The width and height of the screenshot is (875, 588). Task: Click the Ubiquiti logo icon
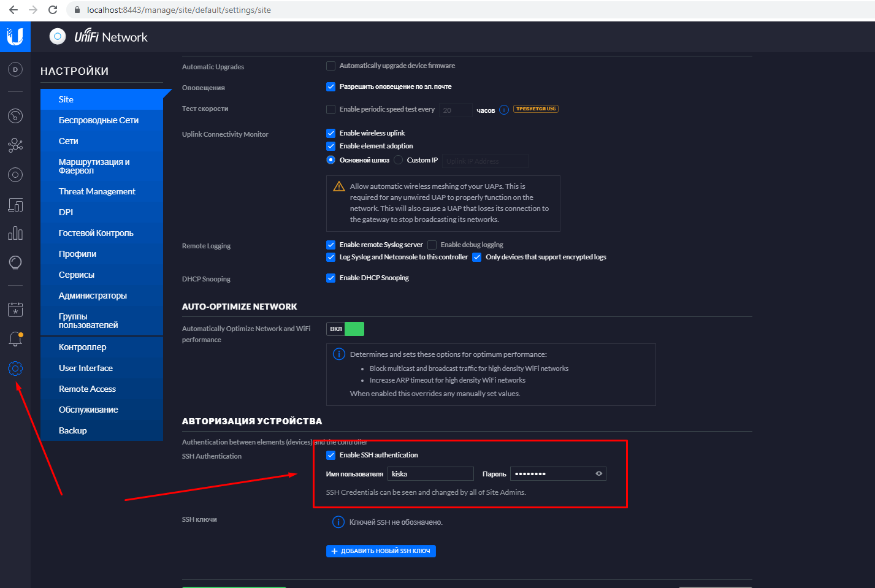(15, 37)
